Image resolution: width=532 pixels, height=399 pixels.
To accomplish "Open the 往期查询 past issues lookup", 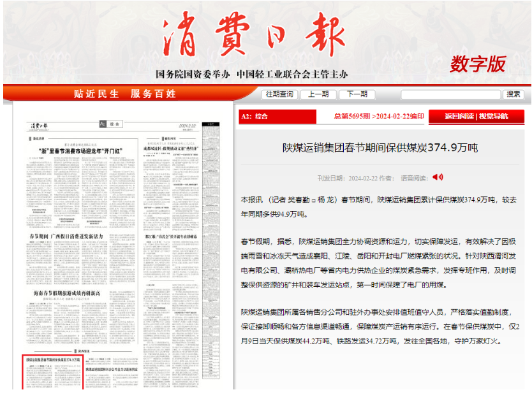I will coord(279,94).
